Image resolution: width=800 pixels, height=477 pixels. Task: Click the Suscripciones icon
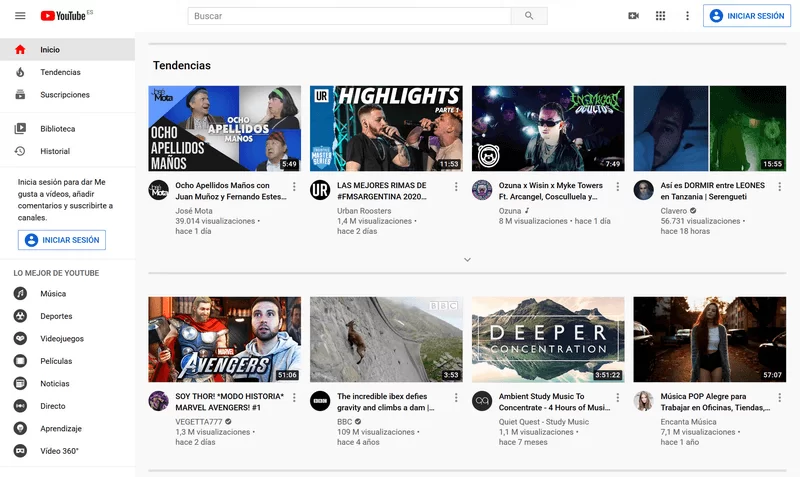(20, 94)
